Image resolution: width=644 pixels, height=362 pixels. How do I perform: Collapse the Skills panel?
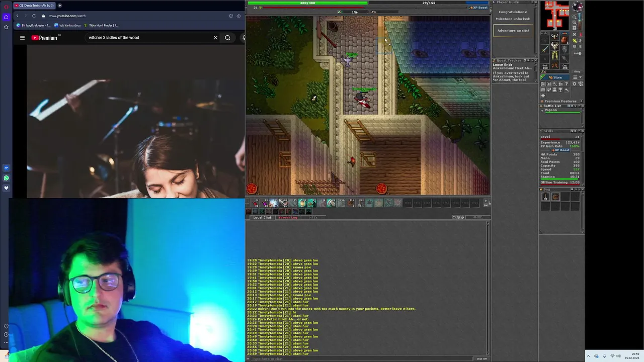[579, 131]
